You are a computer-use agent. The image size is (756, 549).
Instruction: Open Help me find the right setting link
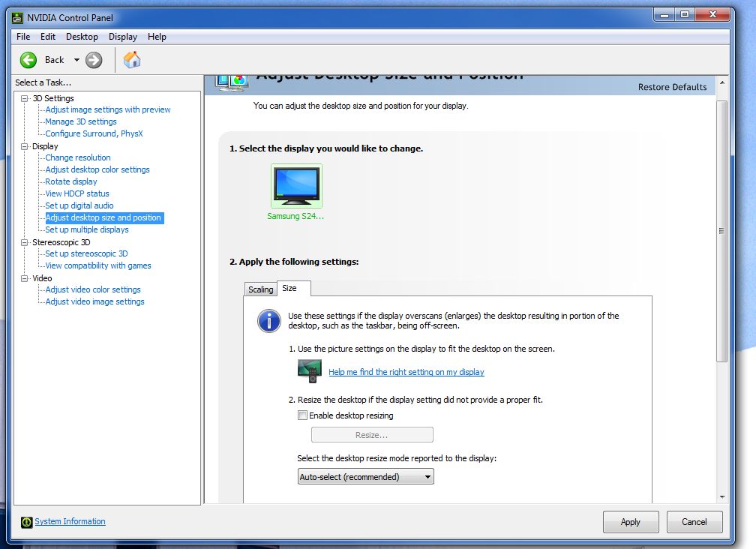tap(406, 372)
